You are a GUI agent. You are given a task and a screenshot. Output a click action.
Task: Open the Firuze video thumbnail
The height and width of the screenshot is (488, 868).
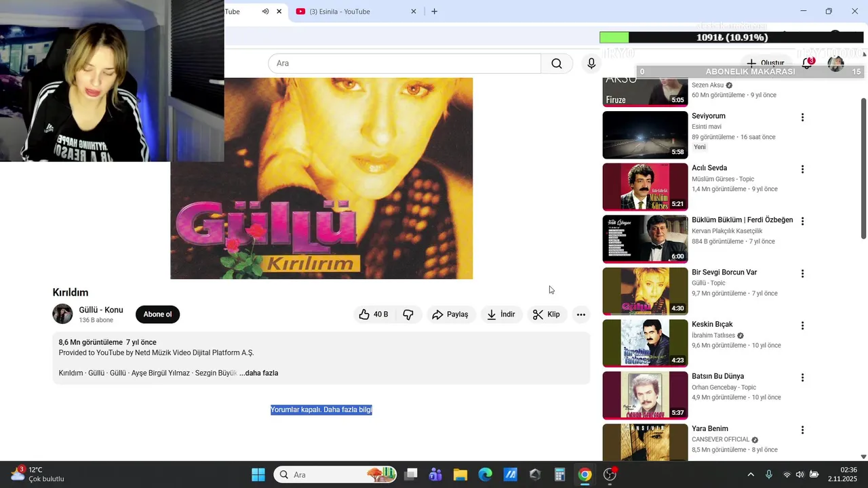[645, 92]
